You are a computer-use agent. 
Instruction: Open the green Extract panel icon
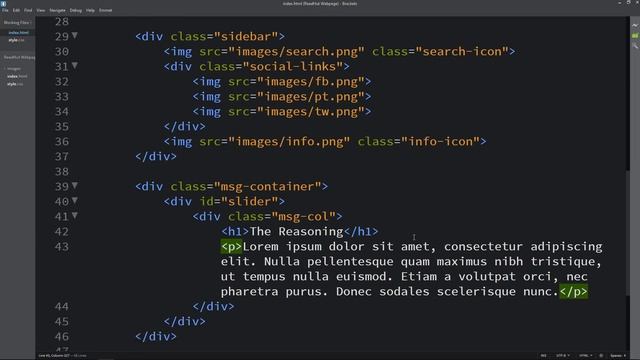[x=635, y=36]
